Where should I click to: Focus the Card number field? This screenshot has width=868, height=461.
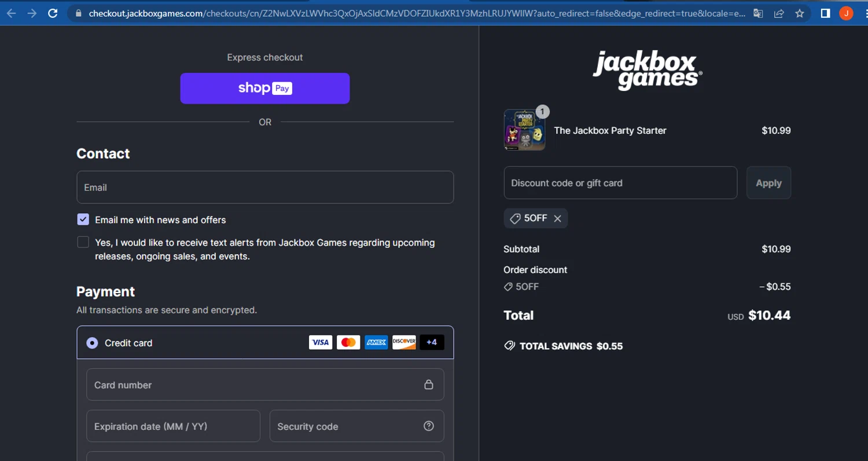pyautogui.click(x=265, y=385)
